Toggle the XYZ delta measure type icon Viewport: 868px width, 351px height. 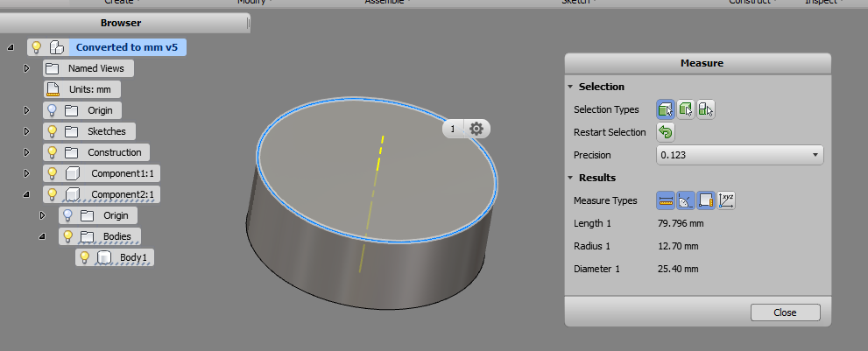click(x=726, y=200)
